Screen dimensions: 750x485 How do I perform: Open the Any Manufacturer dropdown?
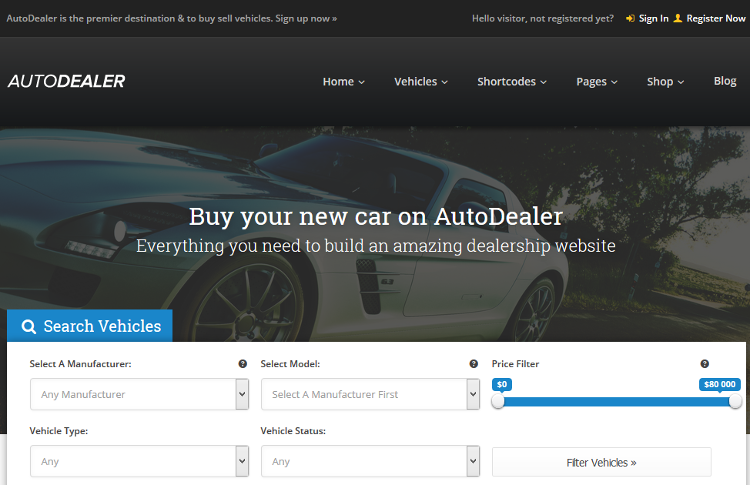139,394
